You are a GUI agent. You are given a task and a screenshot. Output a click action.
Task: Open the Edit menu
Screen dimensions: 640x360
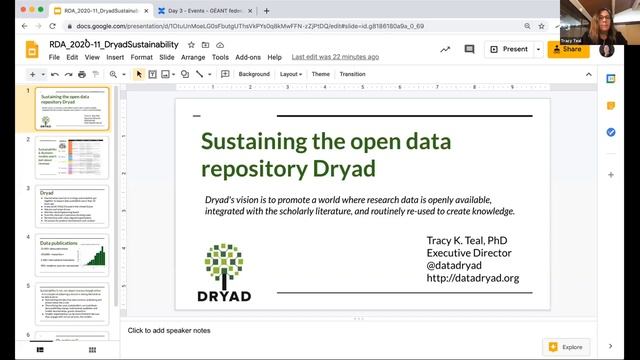72,57
